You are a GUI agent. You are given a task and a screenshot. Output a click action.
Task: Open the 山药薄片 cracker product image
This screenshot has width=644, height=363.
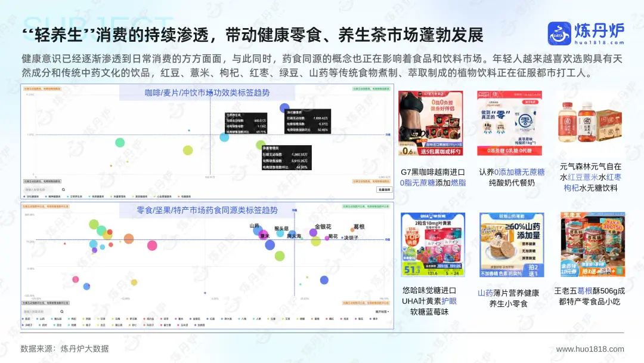point(512,245)
